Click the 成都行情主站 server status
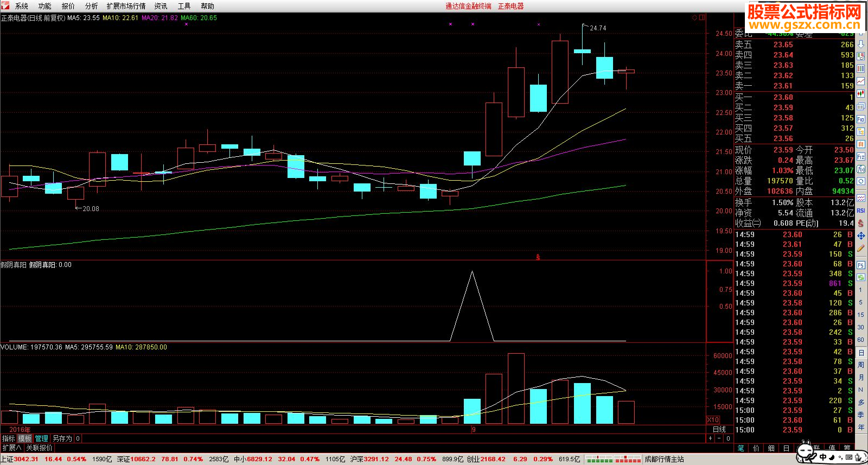Screen dimensions: 868x465 point(664,459)
